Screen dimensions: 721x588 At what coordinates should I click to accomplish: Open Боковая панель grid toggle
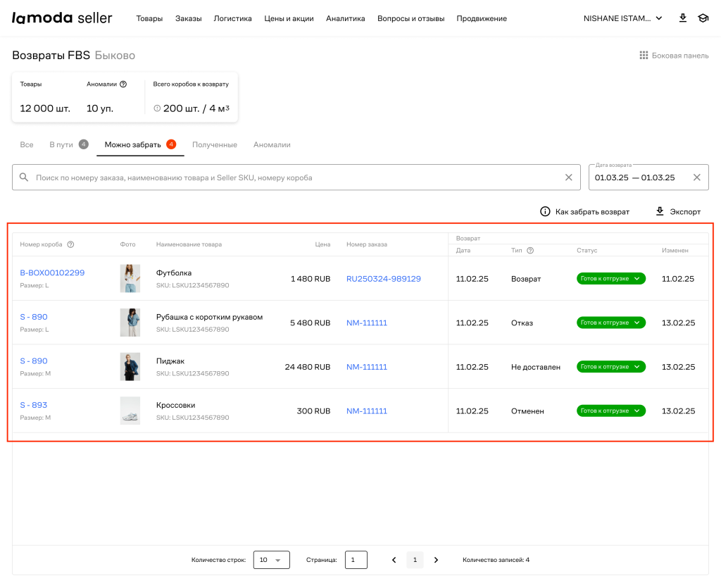(643, 56)
